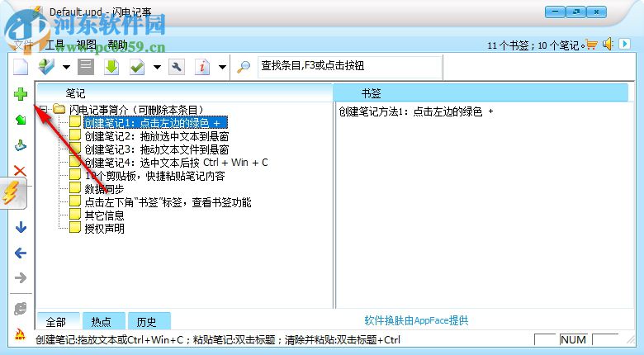
Task: Open dropdown arrow beside info icon
Action: tap(222, 67)
